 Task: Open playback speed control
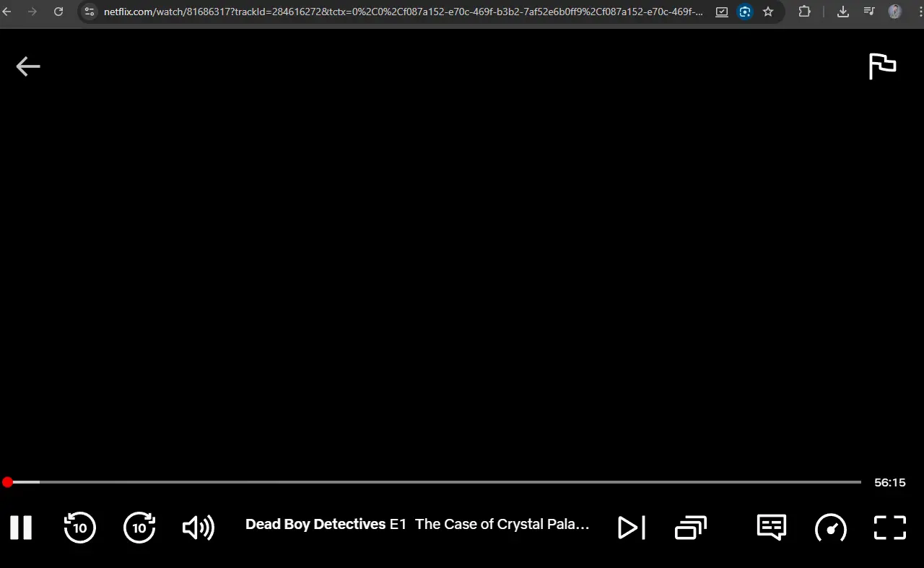point(831,528)
